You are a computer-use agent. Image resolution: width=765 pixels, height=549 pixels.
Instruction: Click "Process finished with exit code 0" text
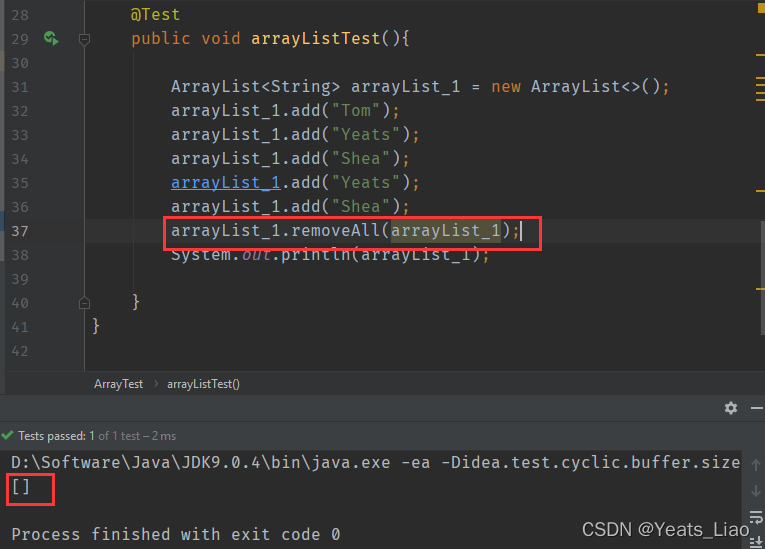click(176, 534)
